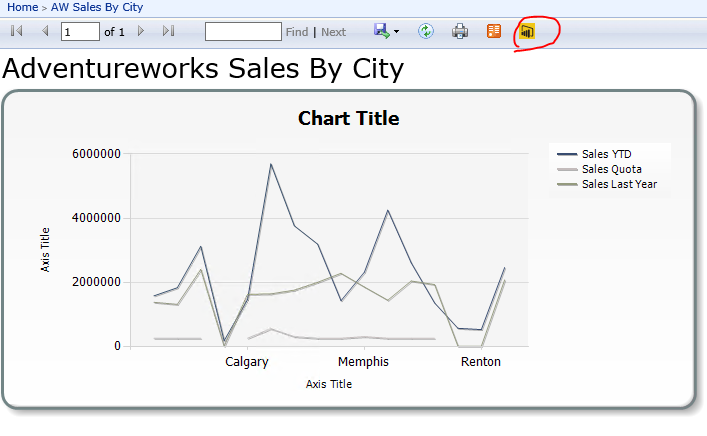Click the current page number field
The image size is (707, 436).
point(80,32)
